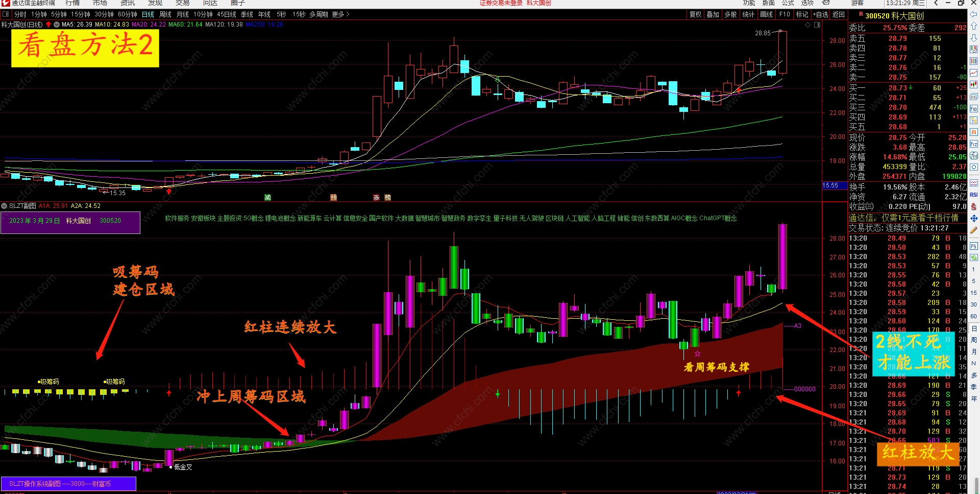The height and width of the screenshot is (494, 980).
Task: Toggle circle icon beside 科大国创(日线) label
Action: pyautogui.click(x=57, y=25)
